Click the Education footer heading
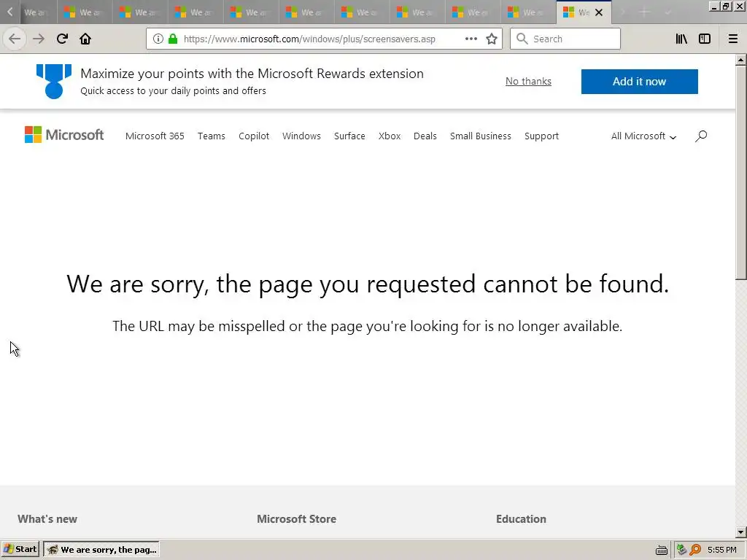The image size is (747, 560). [x=521, y=519]
